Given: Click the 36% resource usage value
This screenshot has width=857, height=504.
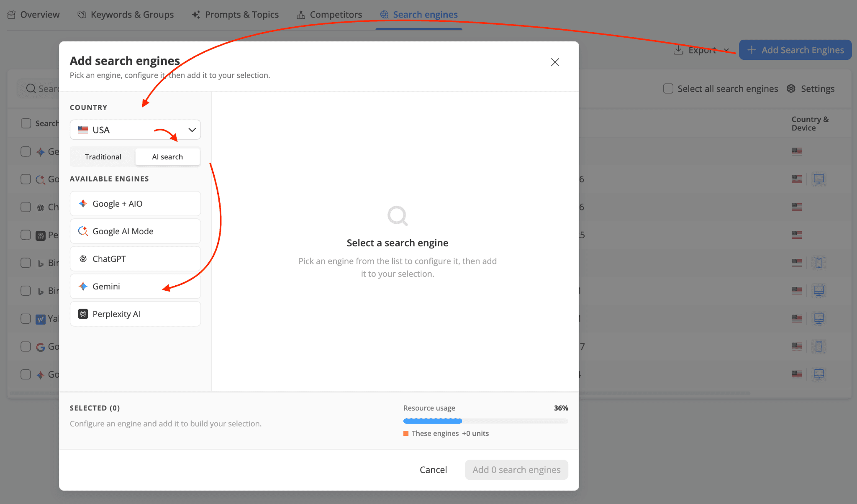Looking at the screenshot, I should (x=561, y=408).
